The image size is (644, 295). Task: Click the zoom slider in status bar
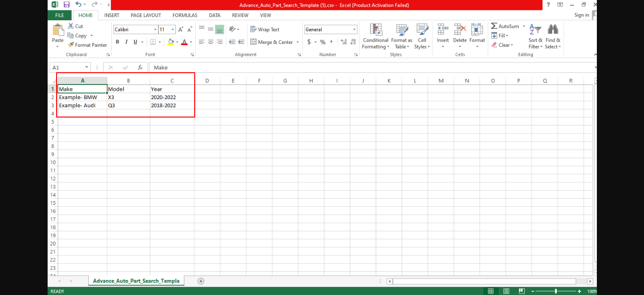[x=556, y=291]
